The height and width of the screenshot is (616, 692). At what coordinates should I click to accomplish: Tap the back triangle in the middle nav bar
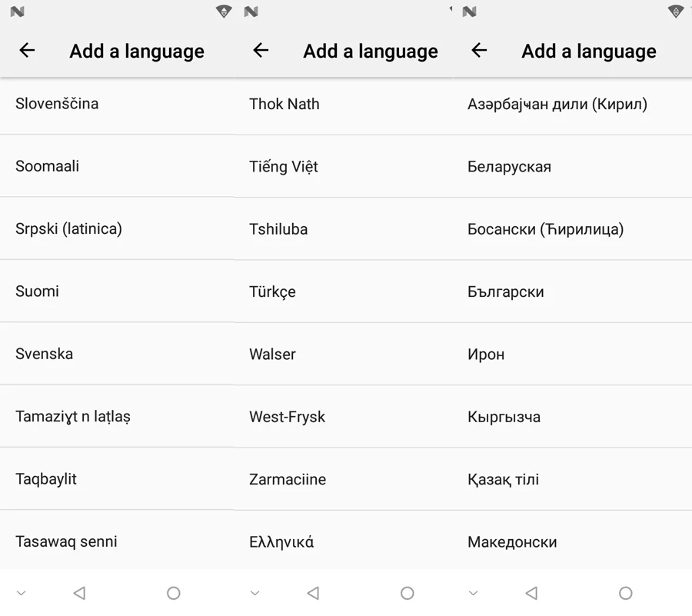pyautogui.click(x=313, y=593)
